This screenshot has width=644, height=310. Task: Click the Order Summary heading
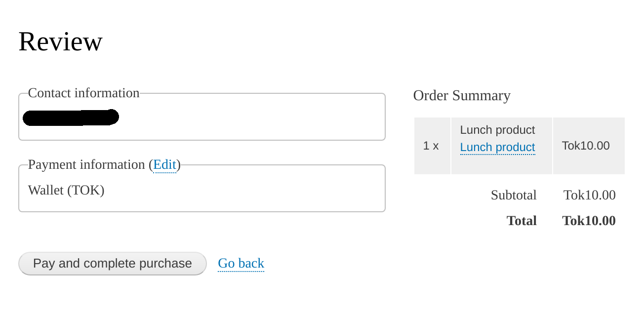(x=462, y=96)
